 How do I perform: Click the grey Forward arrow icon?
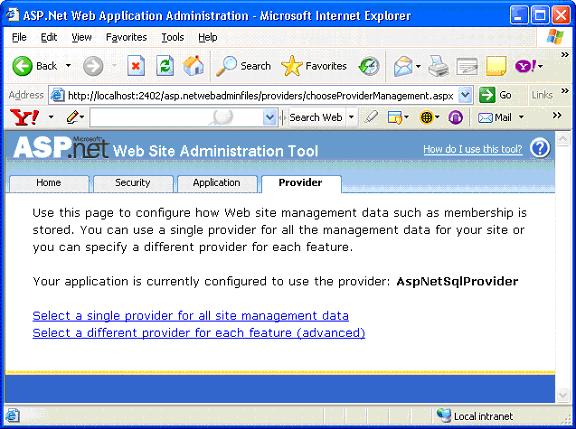[93, 66]
